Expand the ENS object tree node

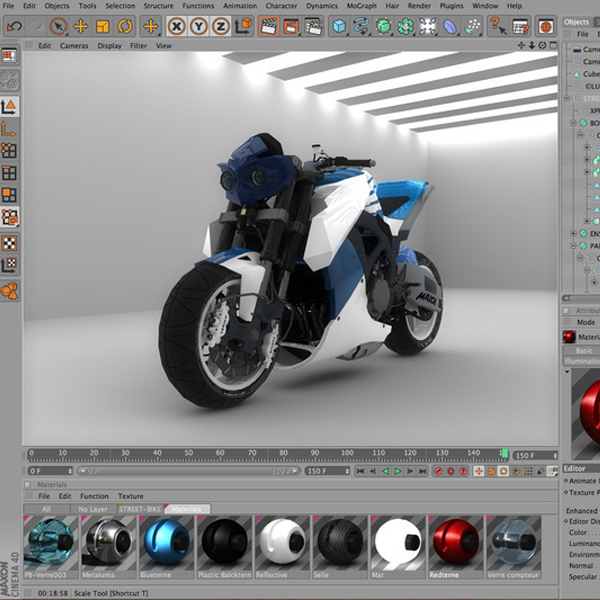click(x=572, y=232)
